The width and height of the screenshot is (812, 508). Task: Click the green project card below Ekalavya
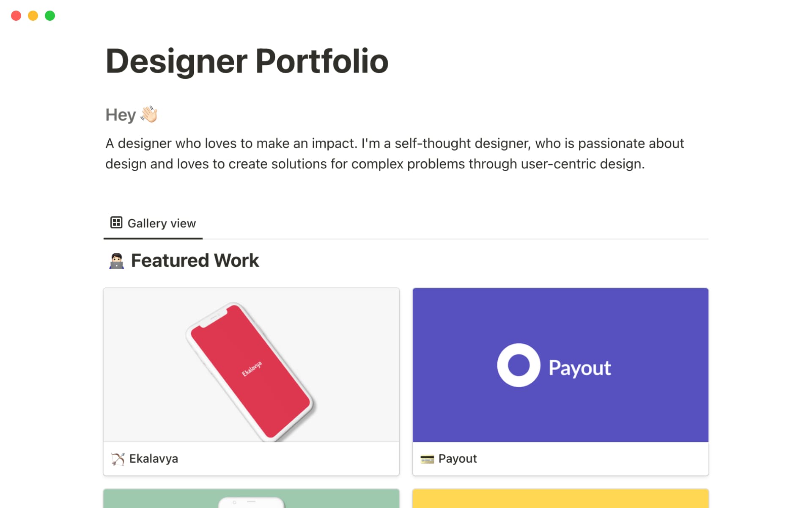251,500
